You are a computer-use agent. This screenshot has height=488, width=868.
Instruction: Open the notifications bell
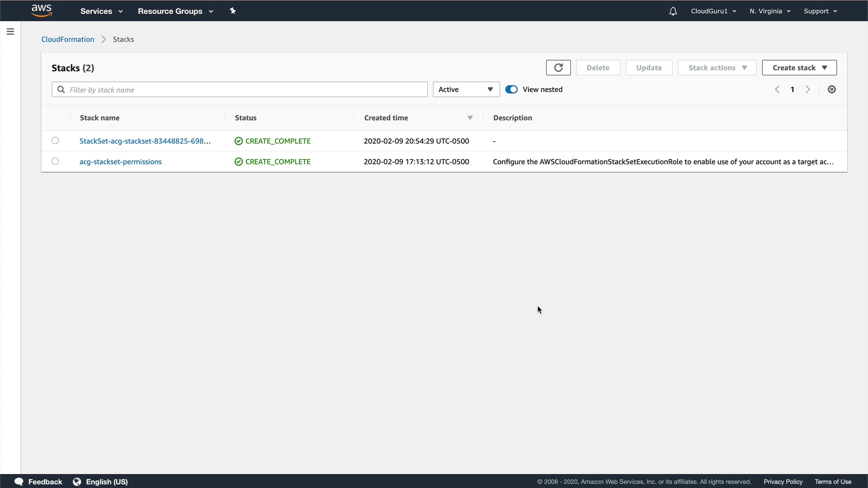click(673, 11)
